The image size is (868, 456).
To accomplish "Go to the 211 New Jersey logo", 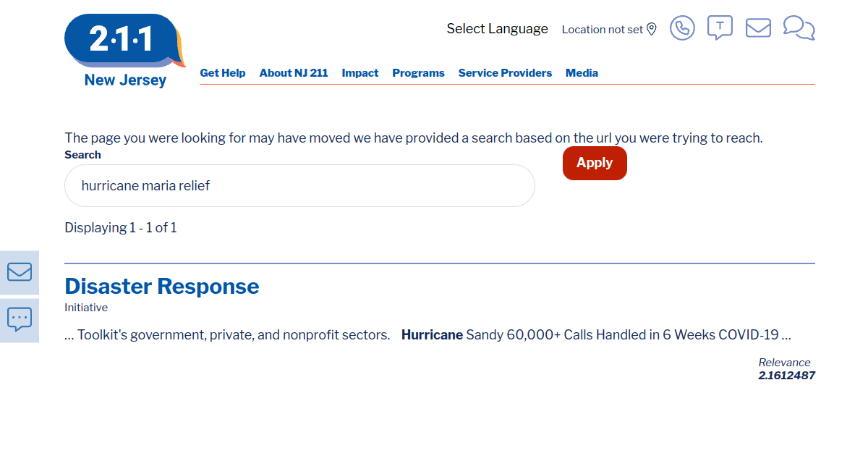I will coord(124,51).
